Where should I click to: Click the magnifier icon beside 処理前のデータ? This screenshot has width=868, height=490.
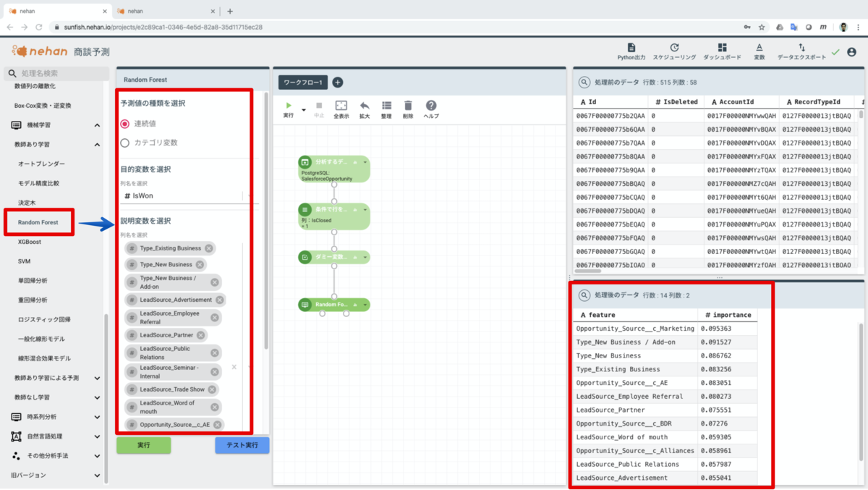point(584,83)
